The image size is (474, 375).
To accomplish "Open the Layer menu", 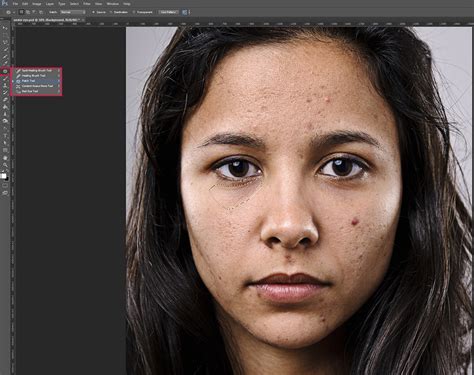I will click(50, 4).
